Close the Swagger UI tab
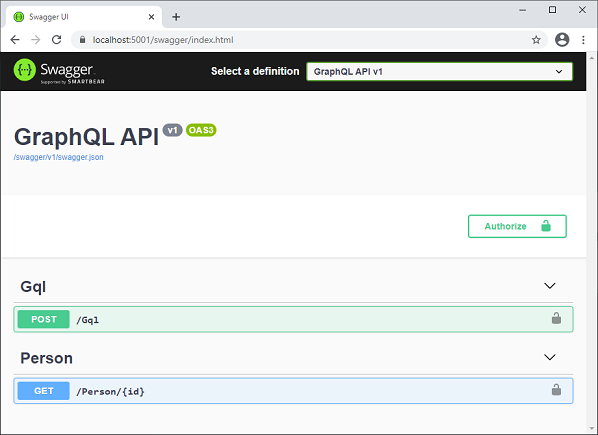 [x=151, y=17]
